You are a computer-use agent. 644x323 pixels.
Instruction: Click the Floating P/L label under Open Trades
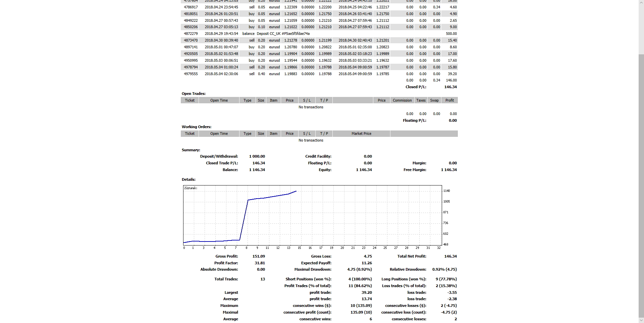[x=415, y=120]
